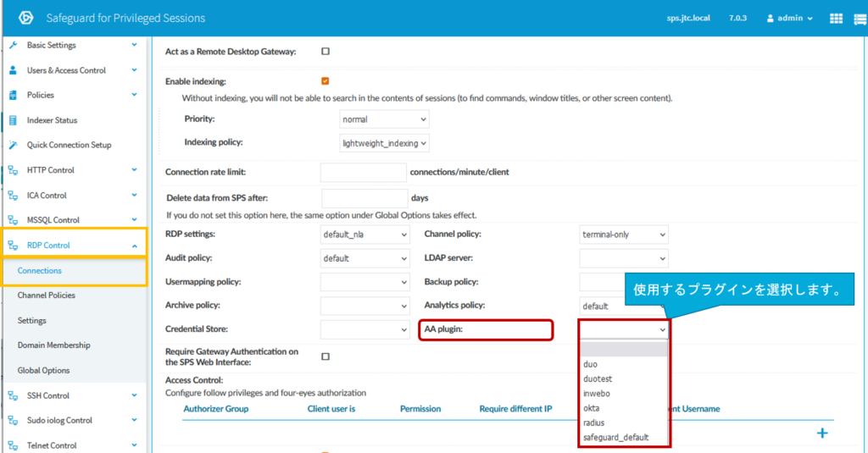Screen dimensions: 868x453
Task: Select radius from AA plugin list
Action: pyautogui.click(x=624, y=423)
